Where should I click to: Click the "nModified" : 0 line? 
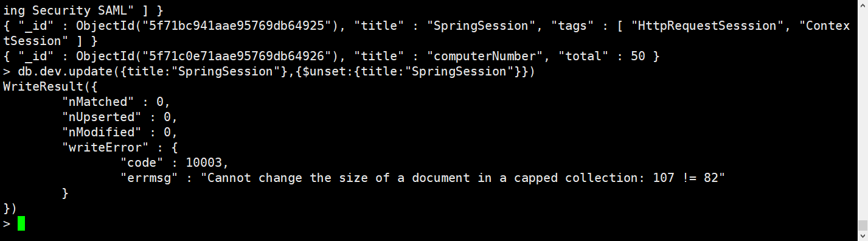click(x=120, y=133)
